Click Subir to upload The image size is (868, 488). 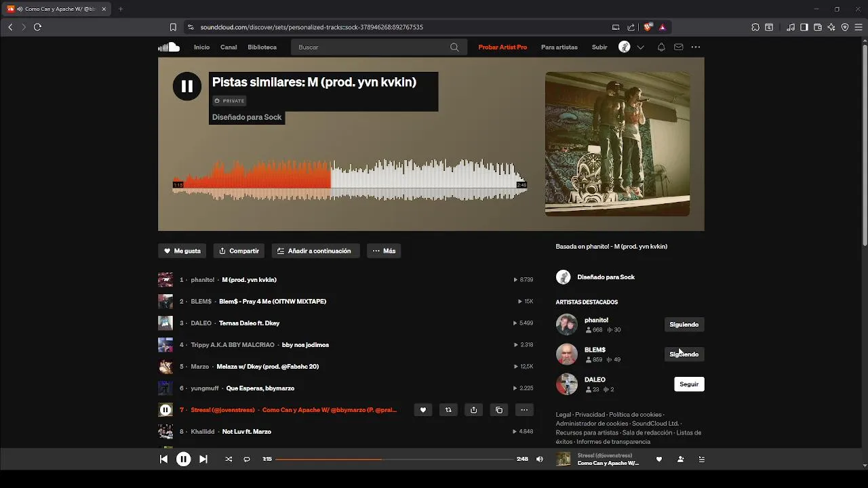coord(599,47)
